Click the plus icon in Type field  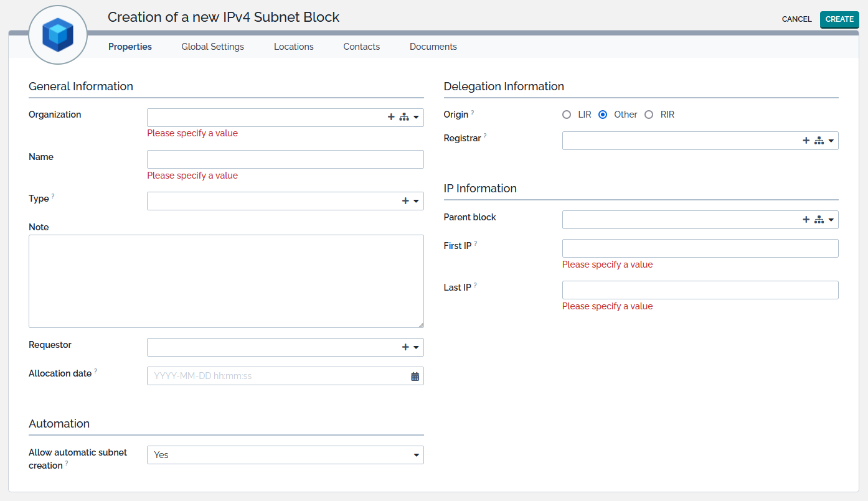(x=405, y=201)
